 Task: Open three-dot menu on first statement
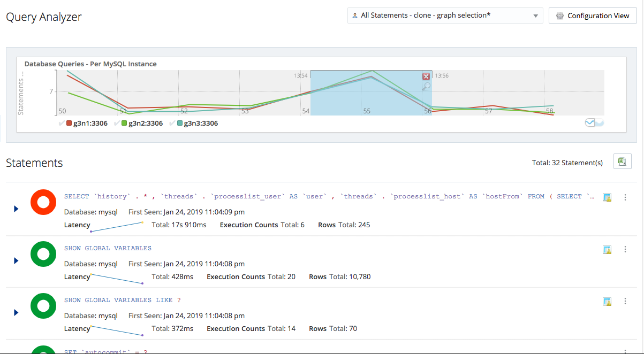click(625, 197)
